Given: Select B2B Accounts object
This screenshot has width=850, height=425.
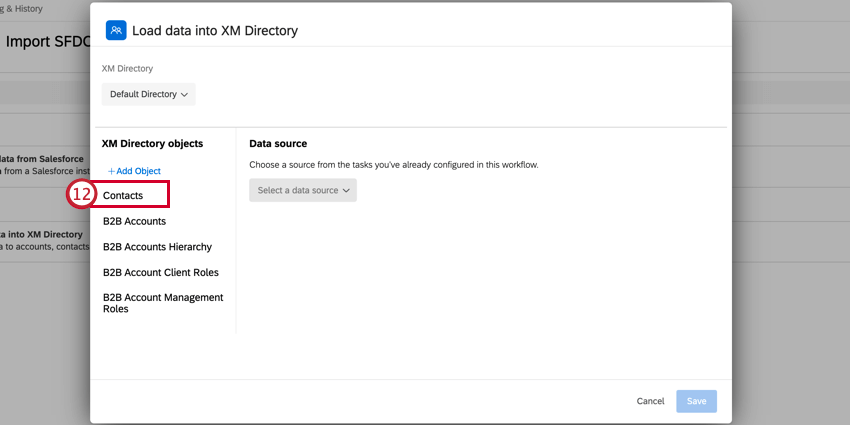Looking at the screenshot, I should (x=134, y=221).
